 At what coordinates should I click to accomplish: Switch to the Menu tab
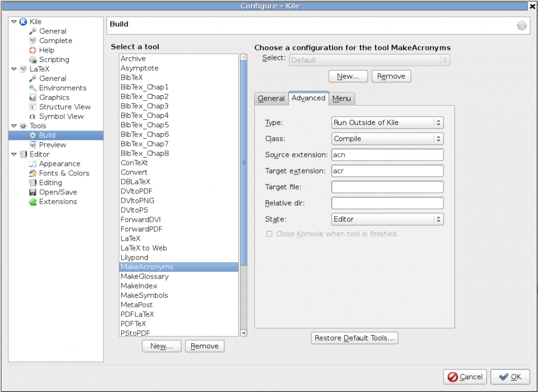tap(342, 98)
